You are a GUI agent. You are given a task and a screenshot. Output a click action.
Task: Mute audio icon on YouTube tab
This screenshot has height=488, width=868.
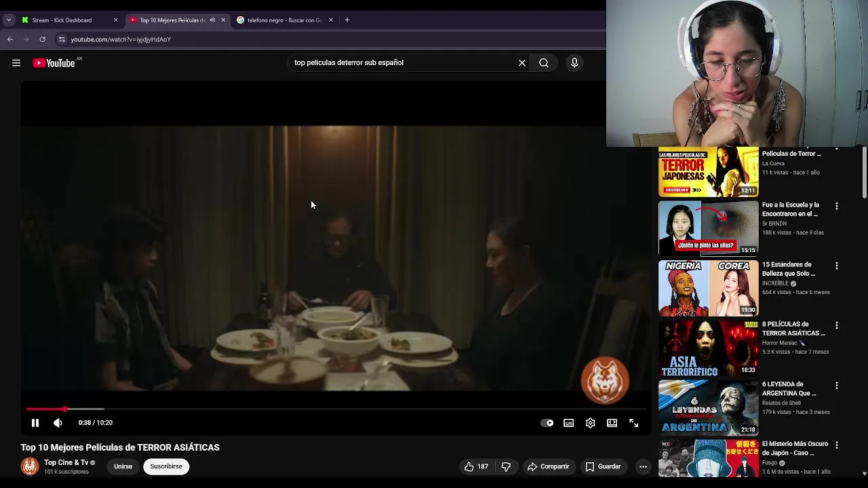[212, 20]
